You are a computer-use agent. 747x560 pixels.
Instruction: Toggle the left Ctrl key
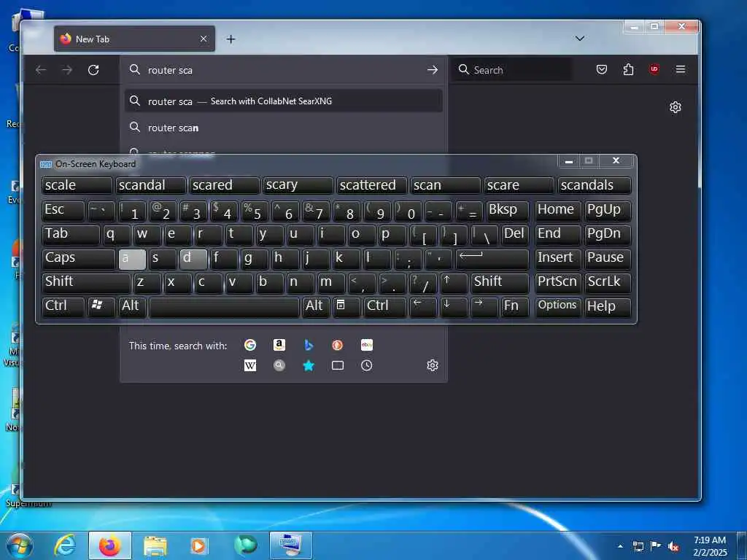point(63,307)
